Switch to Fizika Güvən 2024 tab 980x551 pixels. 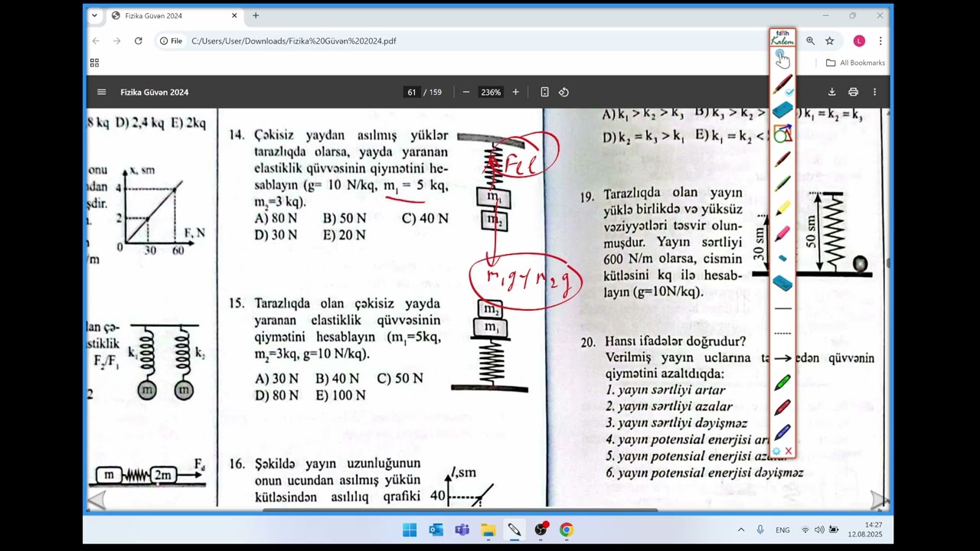coord(175,15)
